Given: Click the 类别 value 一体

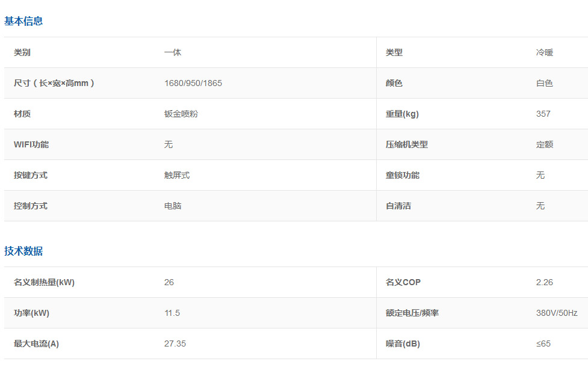Looking at the screenshot, I should point(172,52).
